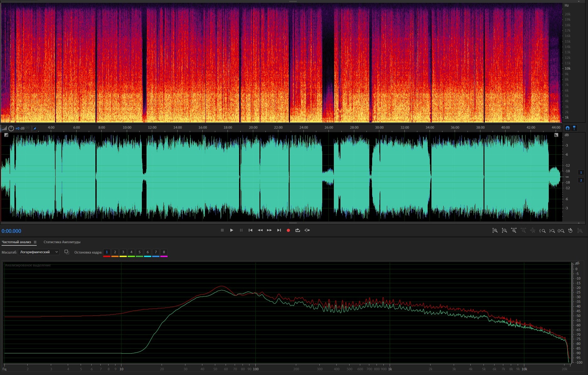Click timeline ruler at 26:00
This screenshot has height=375, width=588.
tap(329, 127)
